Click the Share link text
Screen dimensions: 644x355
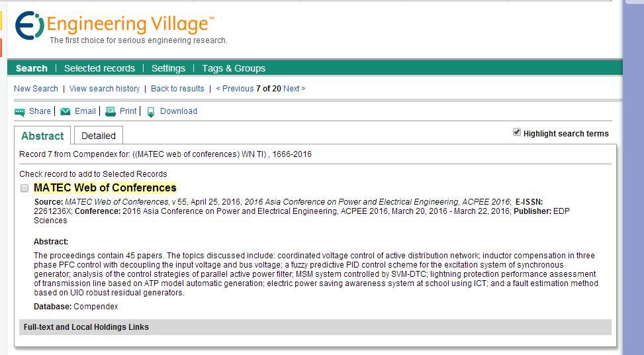coord(40,111)
